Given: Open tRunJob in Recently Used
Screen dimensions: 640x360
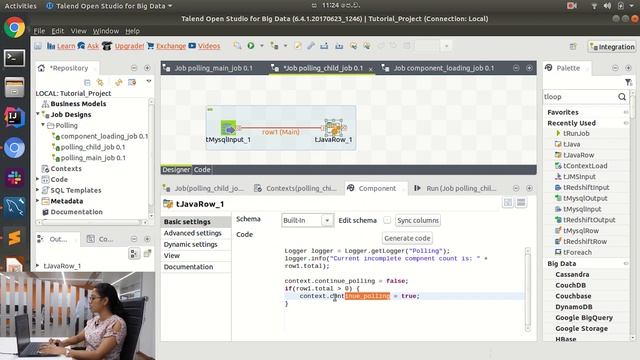Looking at the screenshot, I should (x=576, y=133).
